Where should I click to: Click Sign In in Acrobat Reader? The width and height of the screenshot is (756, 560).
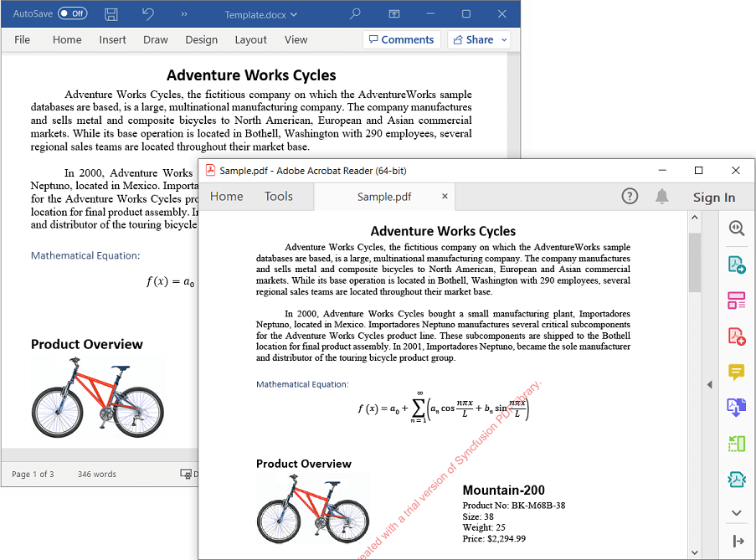click(714, 197)
